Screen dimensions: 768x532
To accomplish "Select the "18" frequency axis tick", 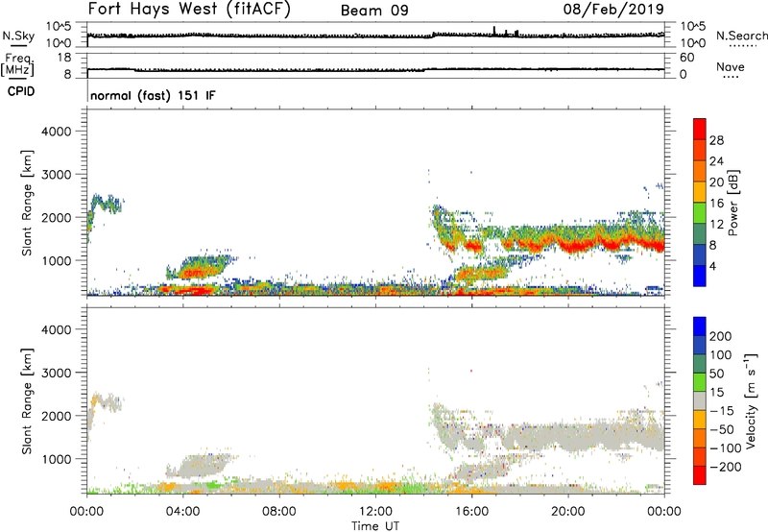I will pos(64,58).
